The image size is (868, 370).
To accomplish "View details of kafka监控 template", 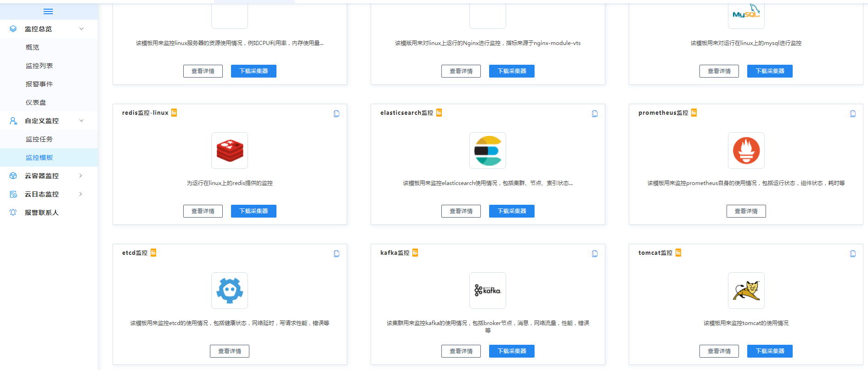I will coord(461,351).
